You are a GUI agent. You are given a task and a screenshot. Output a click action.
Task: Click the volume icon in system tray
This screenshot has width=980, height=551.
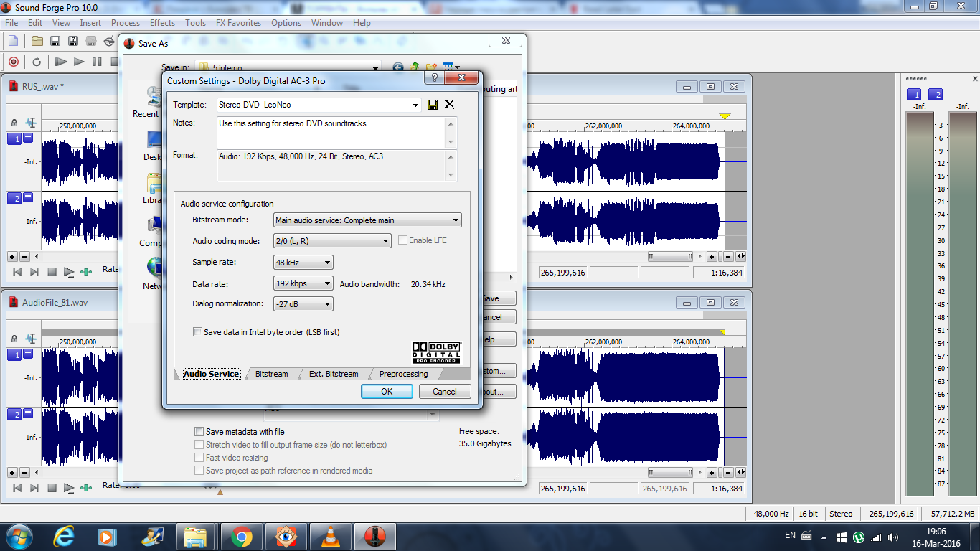pyautogui.click(x=893, y=537)
